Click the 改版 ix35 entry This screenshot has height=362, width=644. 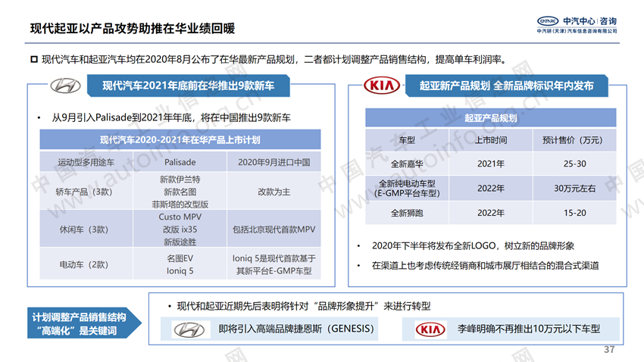[x=180, y=229]
